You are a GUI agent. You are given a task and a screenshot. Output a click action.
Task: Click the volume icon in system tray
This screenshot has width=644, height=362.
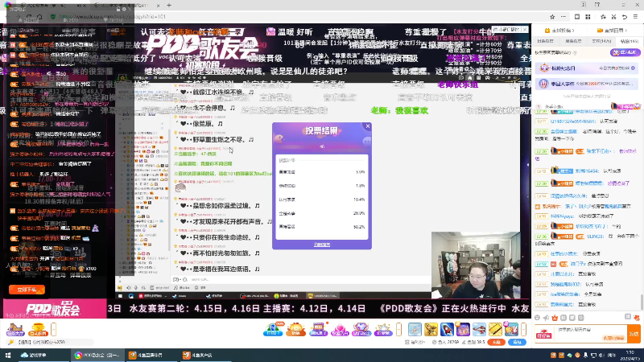(x=602, y=355)
